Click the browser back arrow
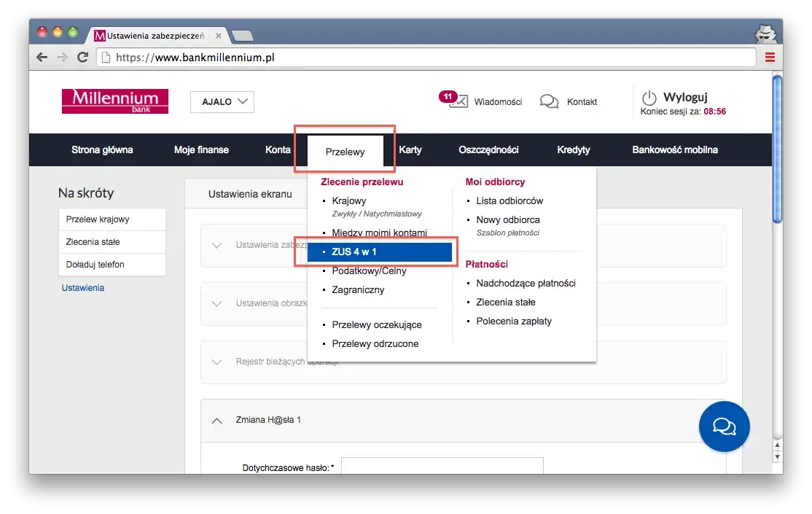812x514 pixels. click(x=42, y=57)
